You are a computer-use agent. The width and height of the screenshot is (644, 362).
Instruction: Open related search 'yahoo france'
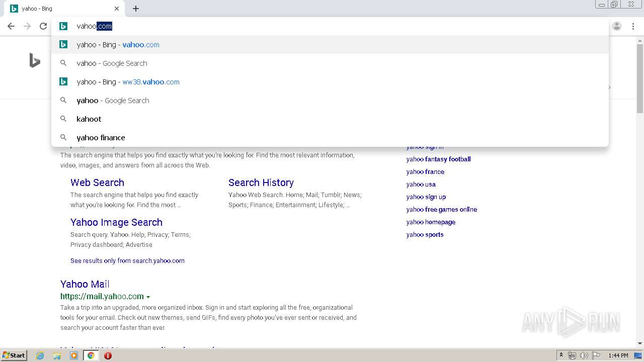(425, 171)
